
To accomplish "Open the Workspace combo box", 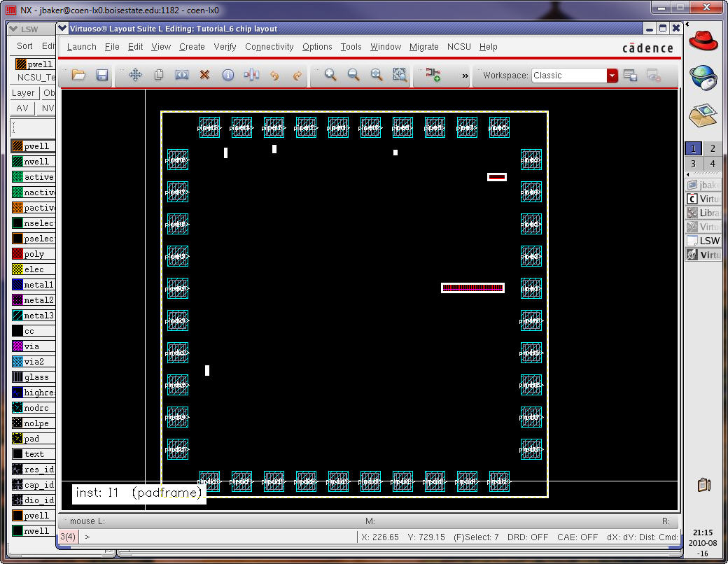I will point(574,75).
